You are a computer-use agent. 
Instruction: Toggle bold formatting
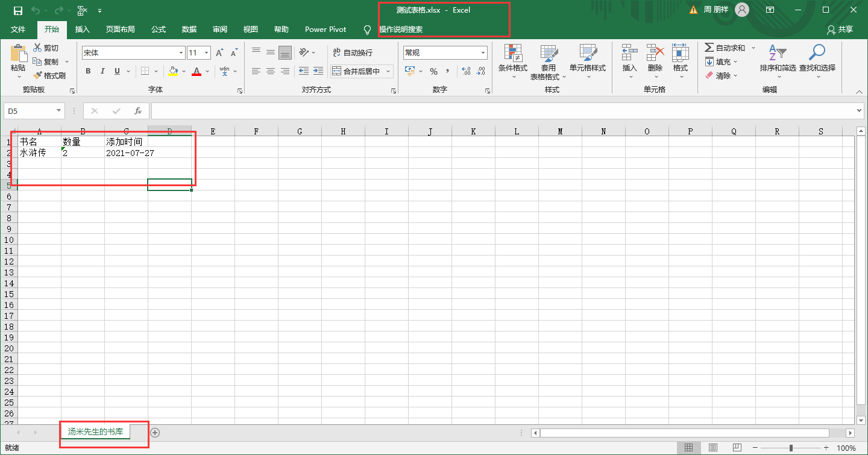pyautogui.click(x=88, y=71)
